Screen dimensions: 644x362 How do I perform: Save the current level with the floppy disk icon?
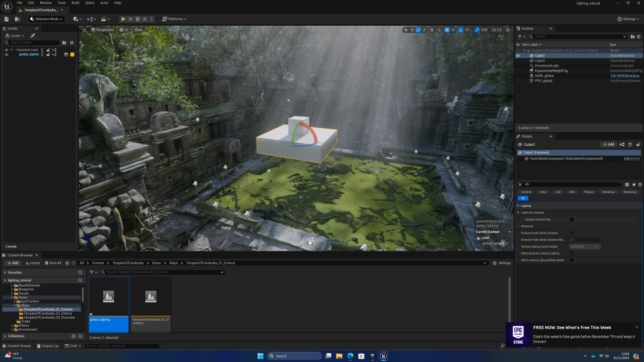[6, 19]
